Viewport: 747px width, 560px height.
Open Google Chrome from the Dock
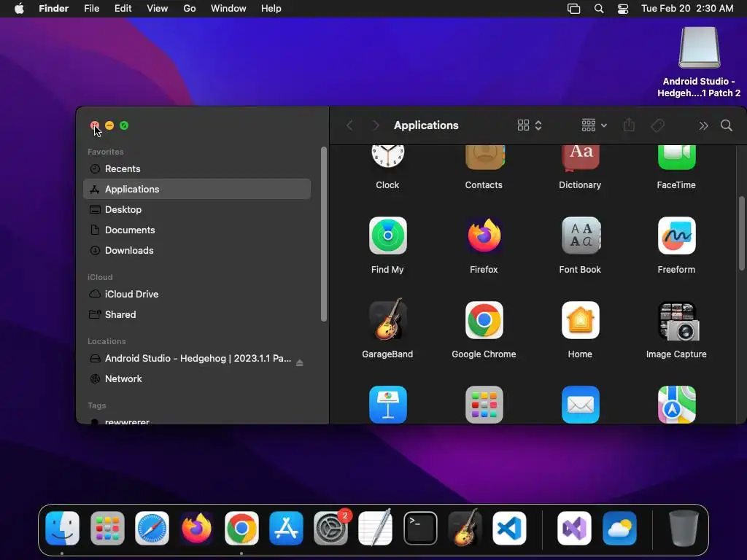tap(241, 528)
